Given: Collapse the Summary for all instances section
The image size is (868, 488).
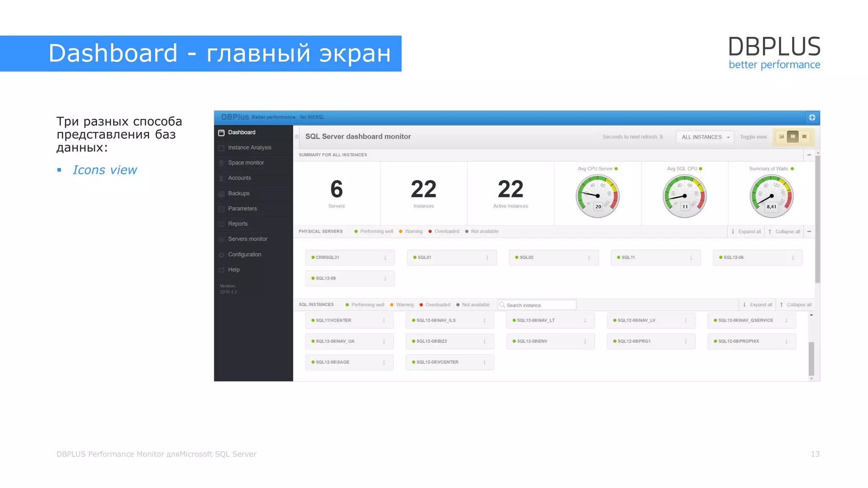Looking at the screenshot, I should tap(809, 155).
